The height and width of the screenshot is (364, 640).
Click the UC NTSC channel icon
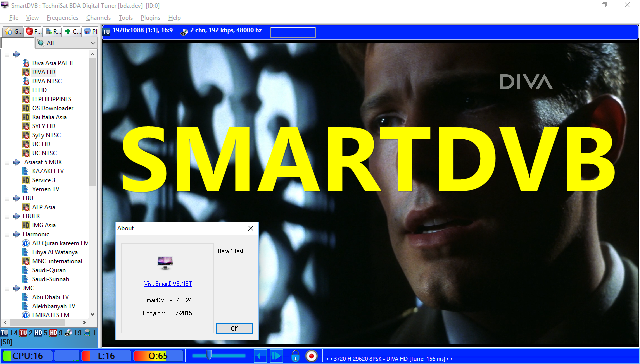[x=26, y=153]
